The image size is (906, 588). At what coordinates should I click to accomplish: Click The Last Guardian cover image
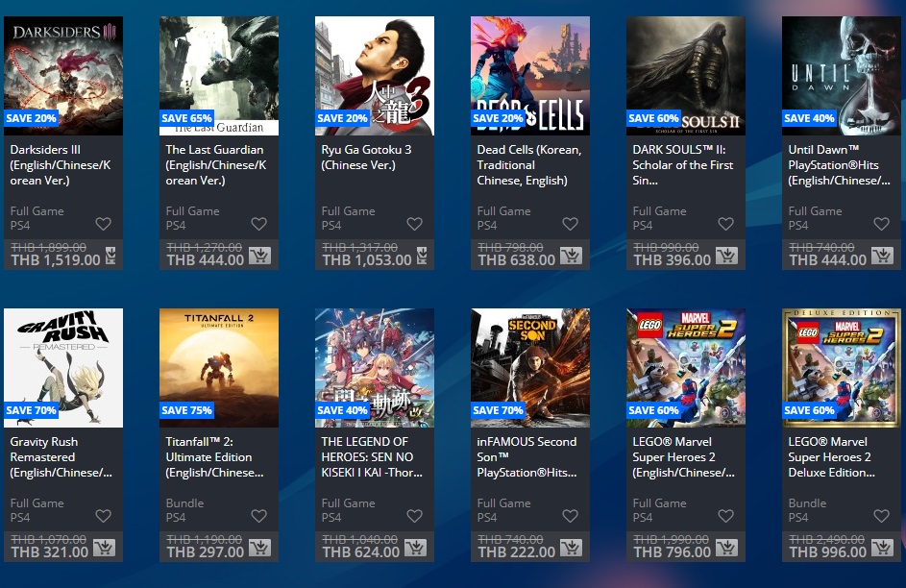coord(219,76)
